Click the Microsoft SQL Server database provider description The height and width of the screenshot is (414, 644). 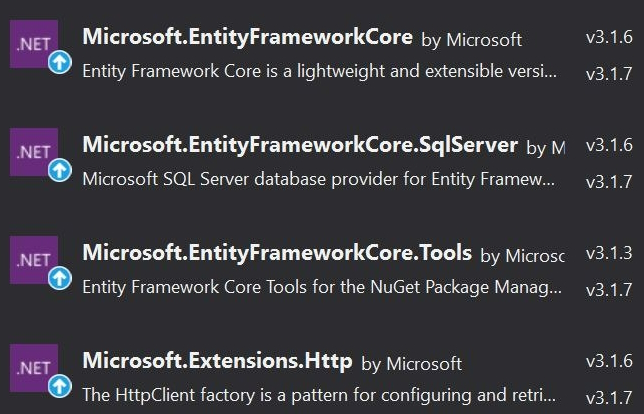click(x=319, y=180)
